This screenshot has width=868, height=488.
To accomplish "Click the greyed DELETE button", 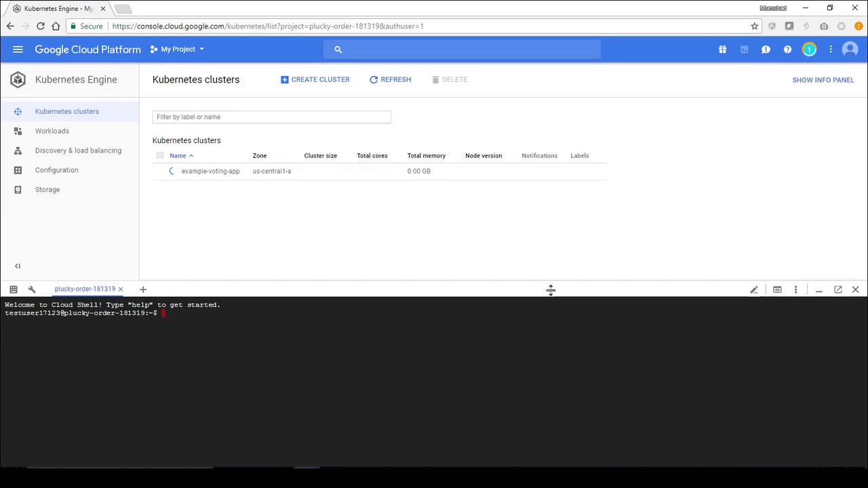I will tap(450, 79).
